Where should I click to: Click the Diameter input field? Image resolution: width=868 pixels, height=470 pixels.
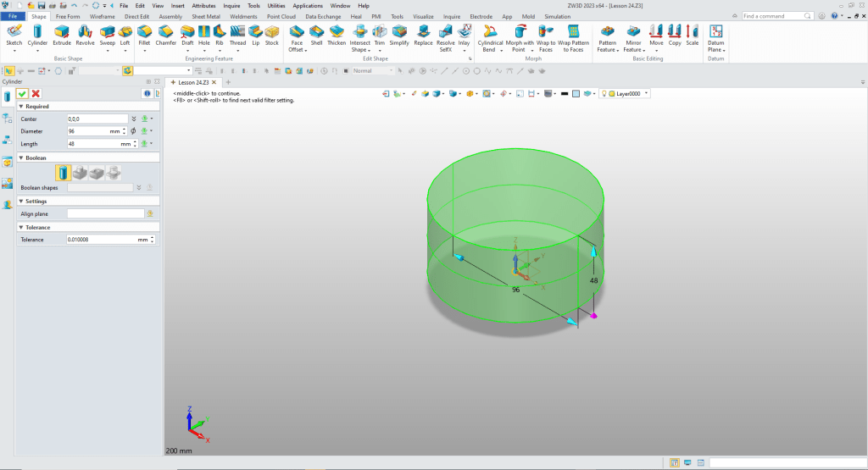[x=87, y=131]
